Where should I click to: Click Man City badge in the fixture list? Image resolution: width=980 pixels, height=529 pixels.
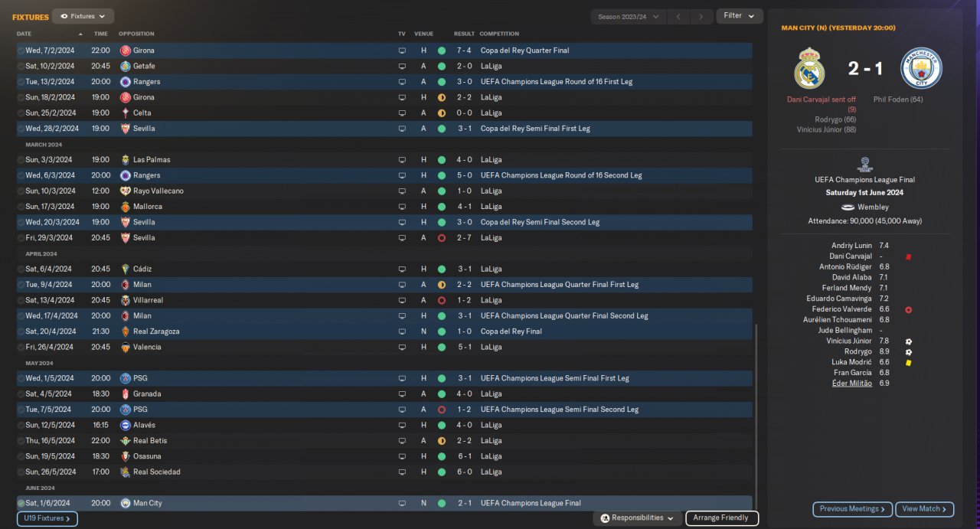(126, 503)
